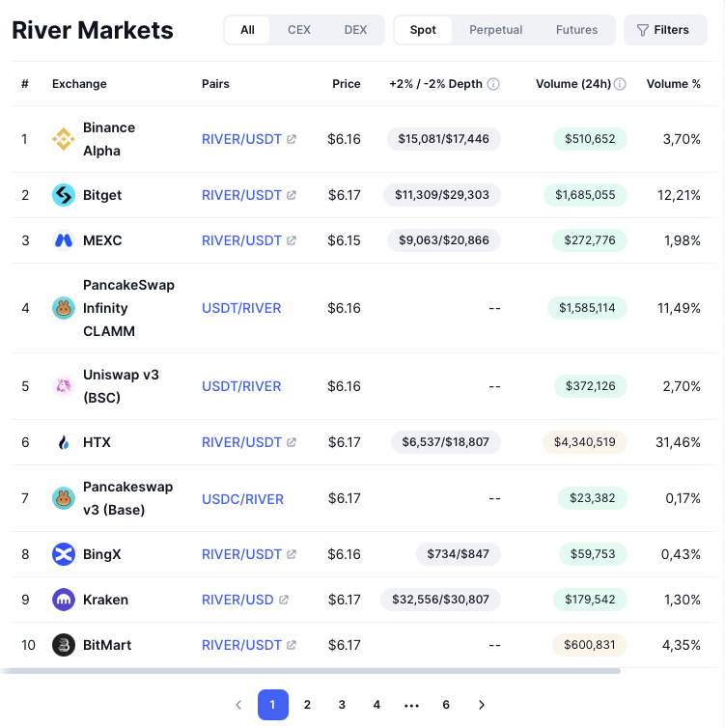Screen dimensions: 725x728
Task: Sort by the Pairs column header
Action: point(215,84)
